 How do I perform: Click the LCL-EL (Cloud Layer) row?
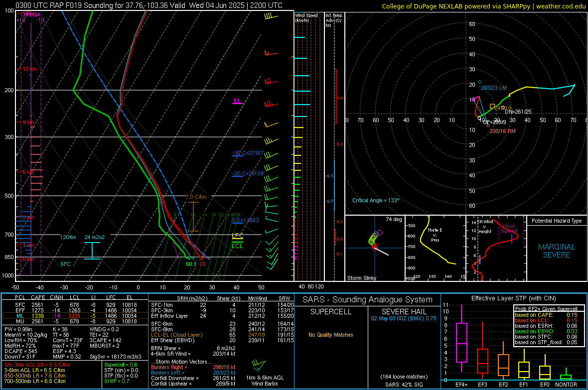221,335
